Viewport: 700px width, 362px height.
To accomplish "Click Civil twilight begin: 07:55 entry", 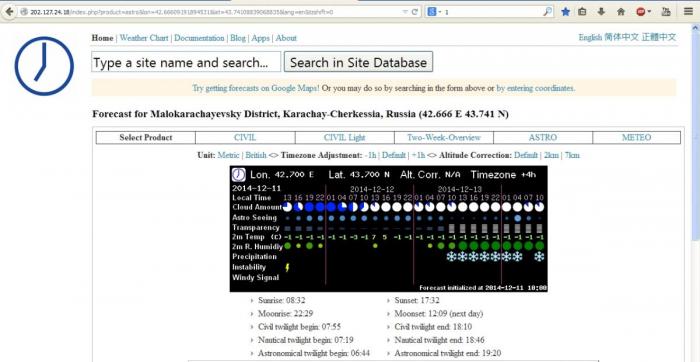I will [x=299, y=327].
